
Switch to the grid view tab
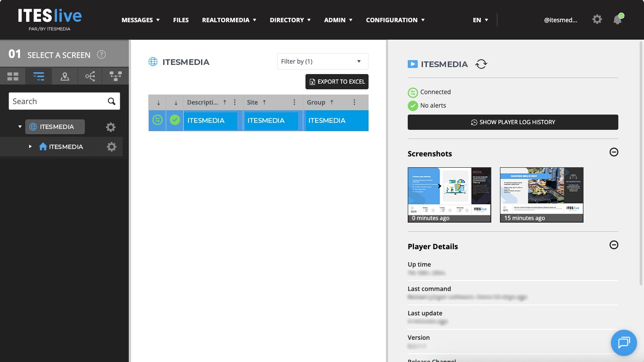click(13, 76)
